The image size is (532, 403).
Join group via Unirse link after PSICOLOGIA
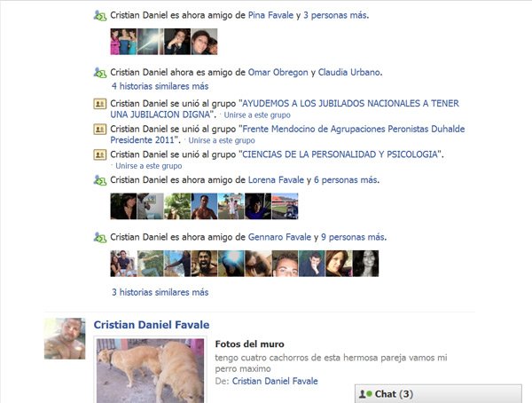tap(149, 166)
